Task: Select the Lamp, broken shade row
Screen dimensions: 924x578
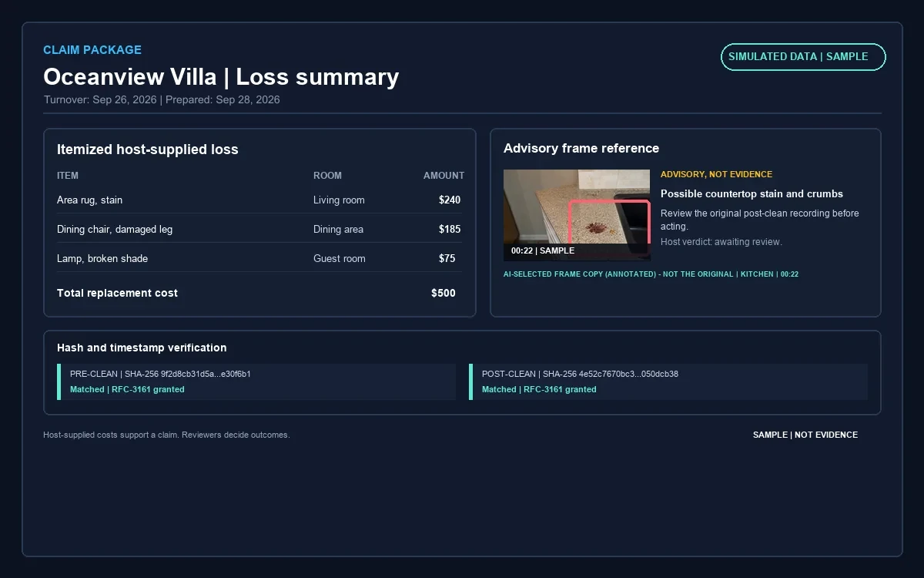Action: point(259,258)
